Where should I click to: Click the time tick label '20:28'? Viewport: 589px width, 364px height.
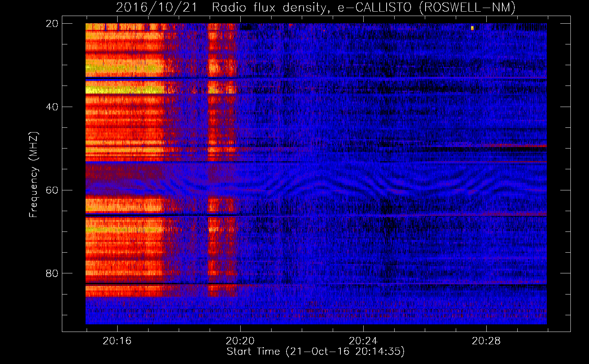coord(486,341)
